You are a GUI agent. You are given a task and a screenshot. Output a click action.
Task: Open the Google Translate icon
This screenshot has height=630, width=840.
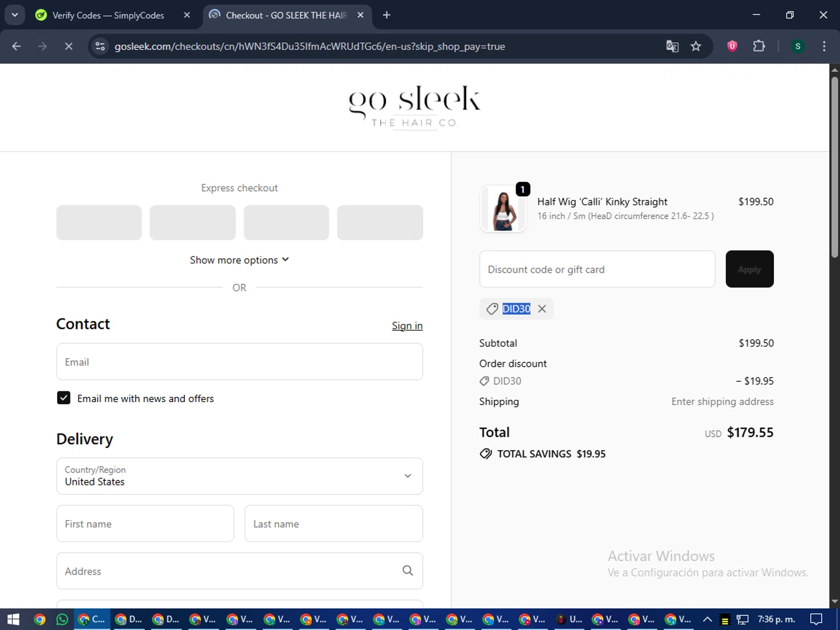(x=672, y=46)
